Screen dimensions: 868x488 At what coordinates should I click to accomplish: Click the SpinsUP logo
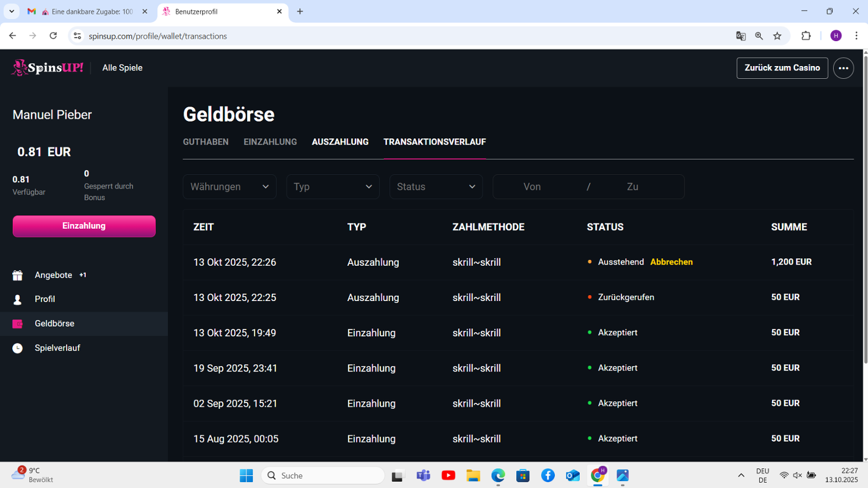coord(47,68)
